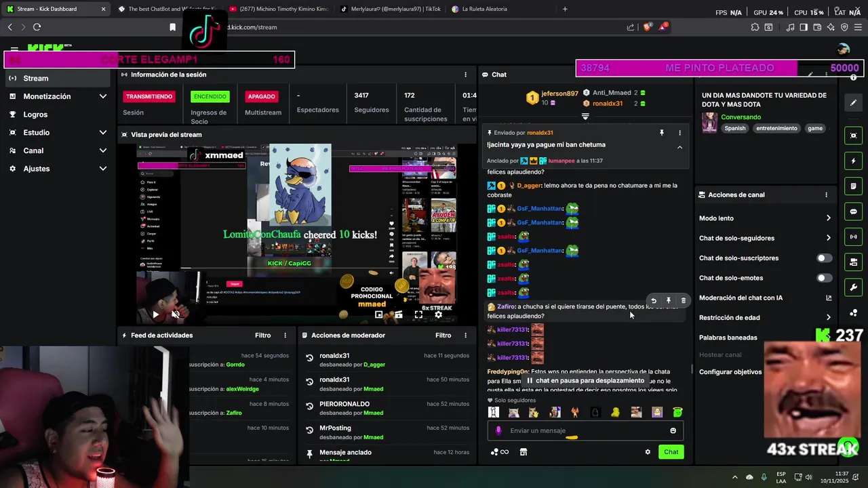Open browser extensions puzzle icon
The image size is (868, 488).
click(755, 27)
